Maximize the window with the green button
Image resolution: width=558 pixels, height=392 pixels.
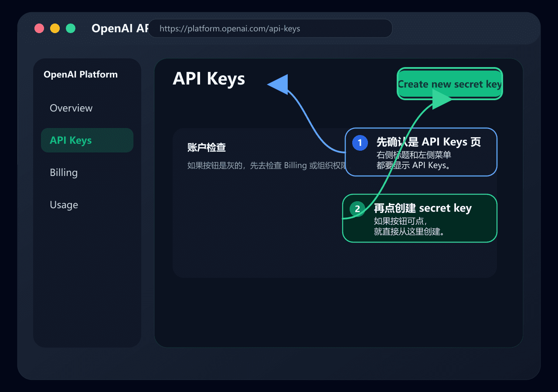coord(71,28)
